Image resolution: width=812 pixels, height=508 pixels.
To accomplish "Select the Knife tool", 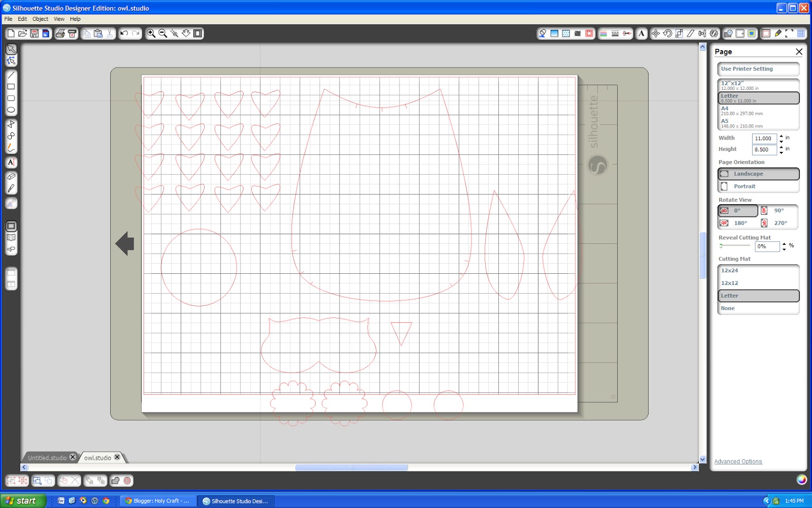I will pyautogui.click(x=11, y=188).
